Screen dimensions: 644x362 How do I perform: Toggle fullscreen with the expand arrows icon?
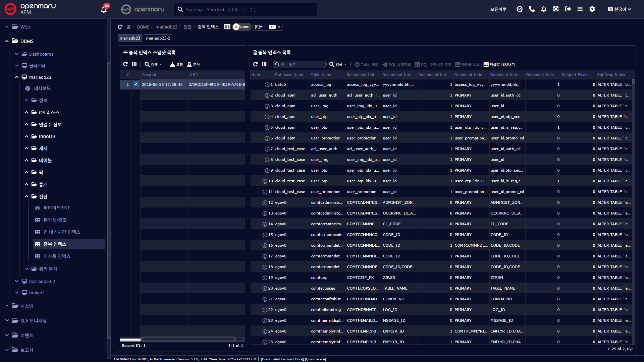pos(556,9)
